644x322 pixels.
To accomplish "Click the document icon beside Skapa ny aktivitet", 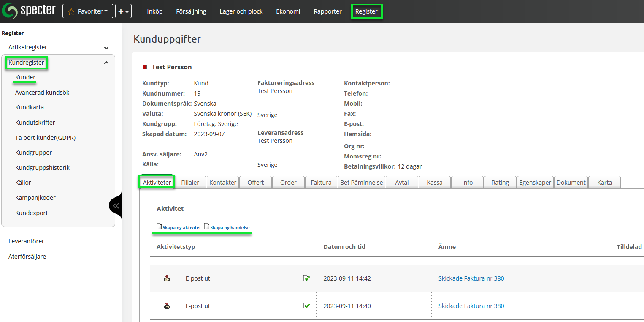I will pos(159,226).
